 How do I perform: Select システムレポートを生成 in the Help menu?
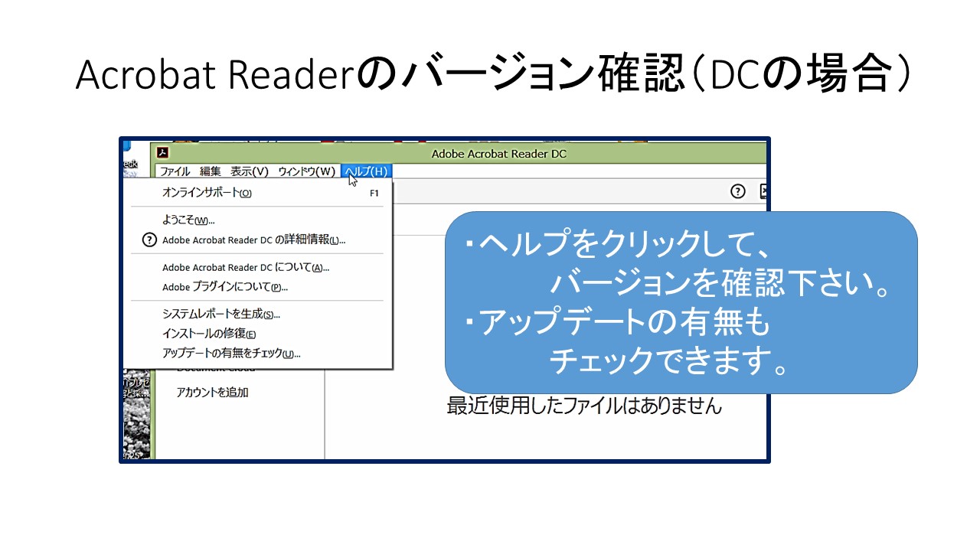tap(258, 314)
